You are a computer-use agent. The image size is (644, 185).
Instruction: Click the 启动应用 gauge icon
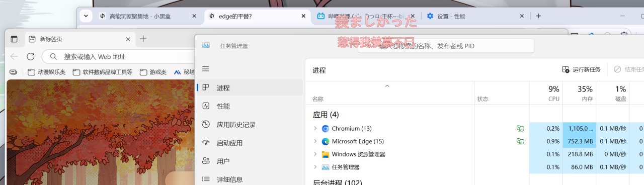point(206,143)
